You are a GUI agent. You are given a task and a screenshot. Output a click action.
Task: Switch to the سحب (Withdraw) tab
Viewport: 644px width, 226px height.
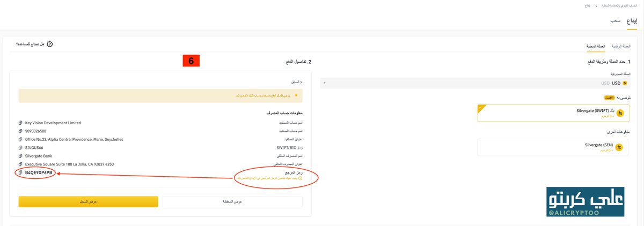point(615,21)
